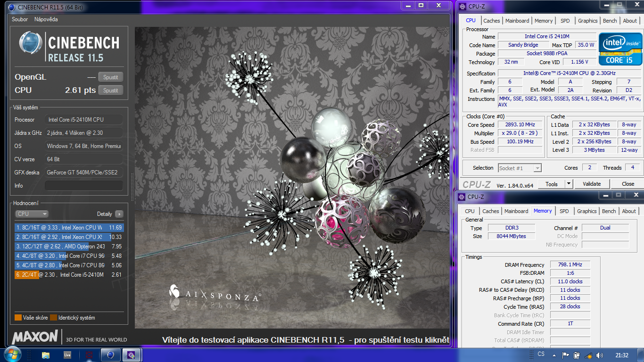Click the CAS# Latency 11.0 clocks value
This screenshot has width=644, height=362.
coord(570,281)
